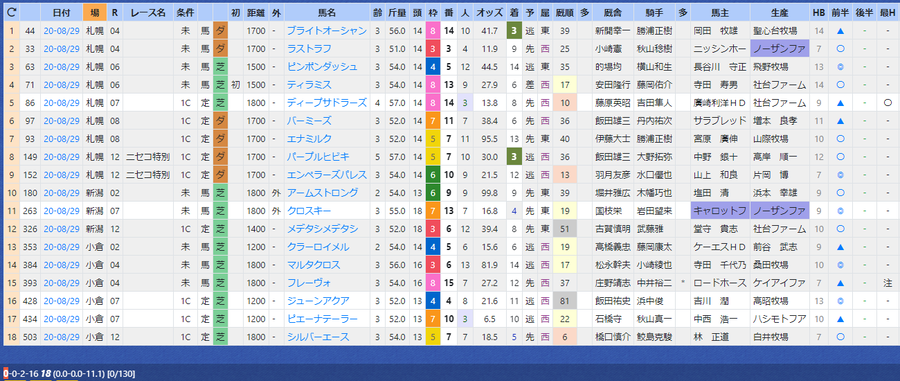
Task: Open the 20-08/29 date link in row 1
Action: click(61, 30)
